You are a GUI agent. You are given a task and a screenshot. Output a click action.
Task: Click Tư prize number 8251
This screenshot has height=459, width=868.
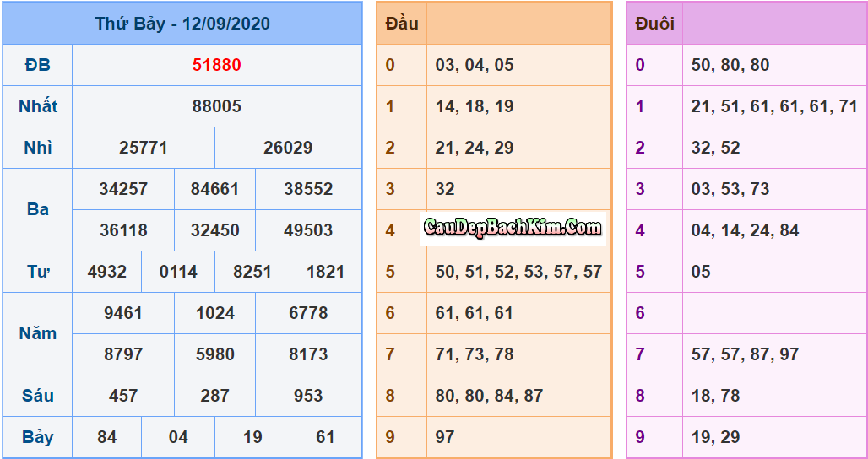(x=252, y=272)
